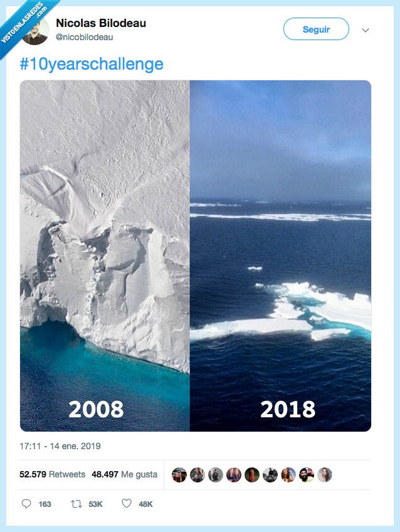Open the Nicolas Bilodeau display name
Screen dimensions: 400x532
(x=101, y=23)
